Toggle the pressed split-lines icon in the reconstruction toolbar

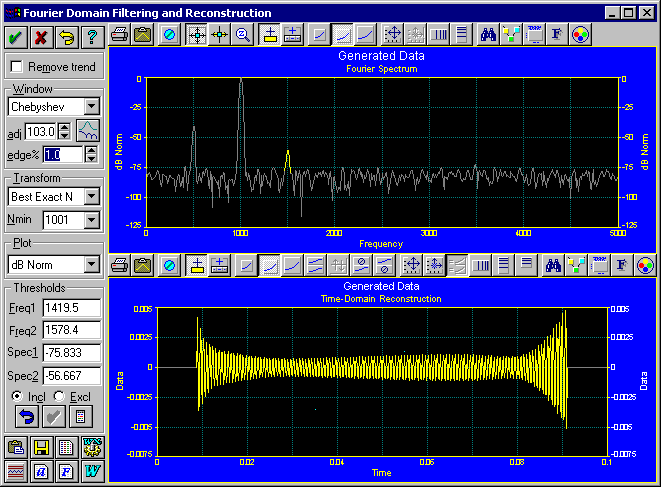pos(457,266)
